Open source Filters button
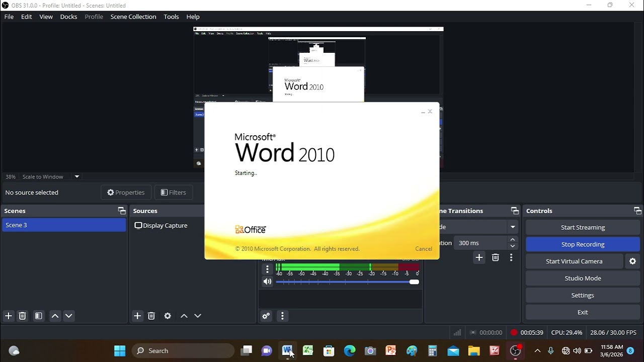644x362 pixels. coord(173,193)
